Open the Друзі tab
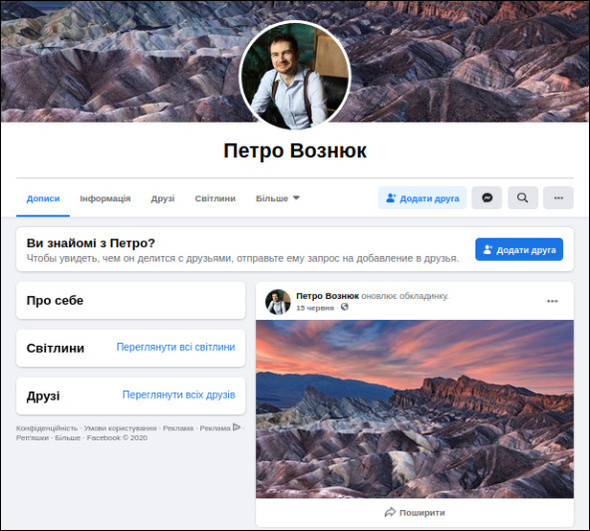590x531 pixels. click(x=163, y=198)
